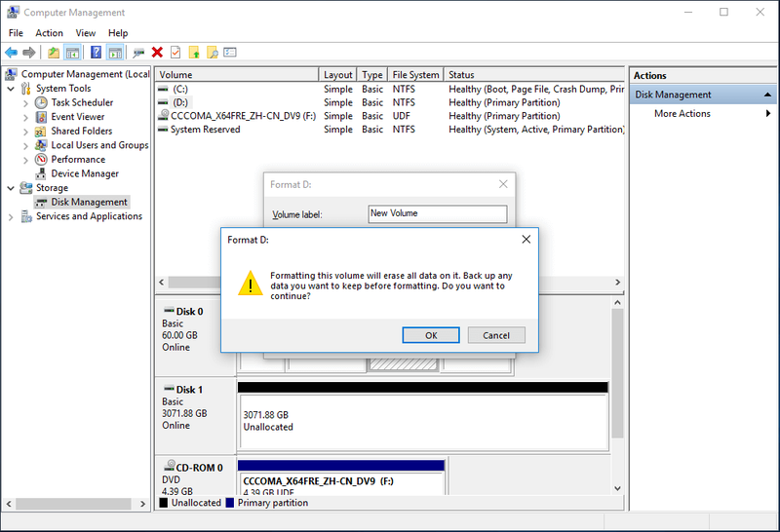
Task: Click the Status column header
Action: [533, 75]
